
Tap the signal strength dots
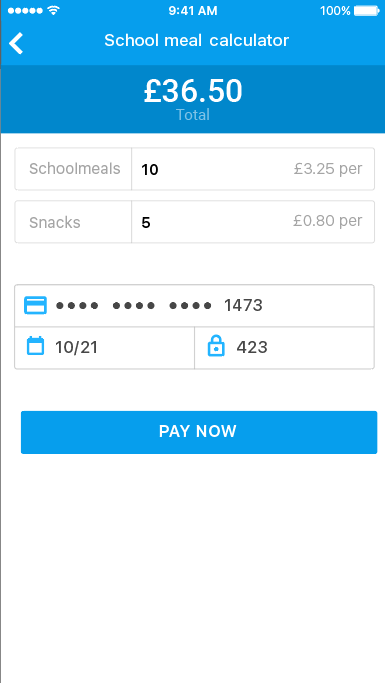(25, 10)
